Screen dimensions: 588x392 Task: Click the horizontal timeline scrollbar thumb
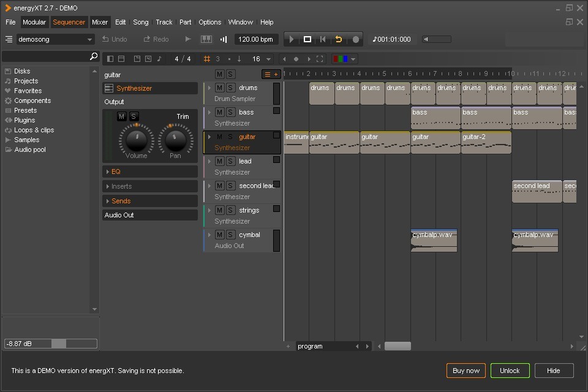coord(398,346)
